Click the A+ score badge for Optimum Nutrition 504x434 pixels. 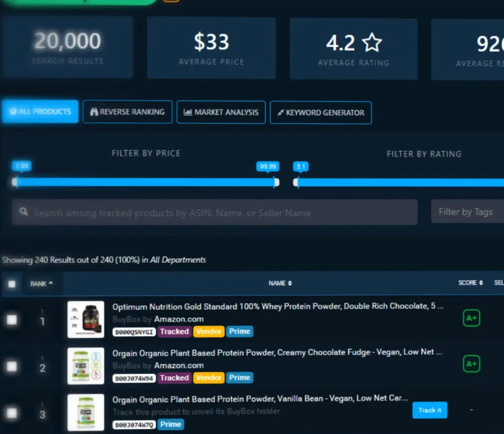click(471, 319)
